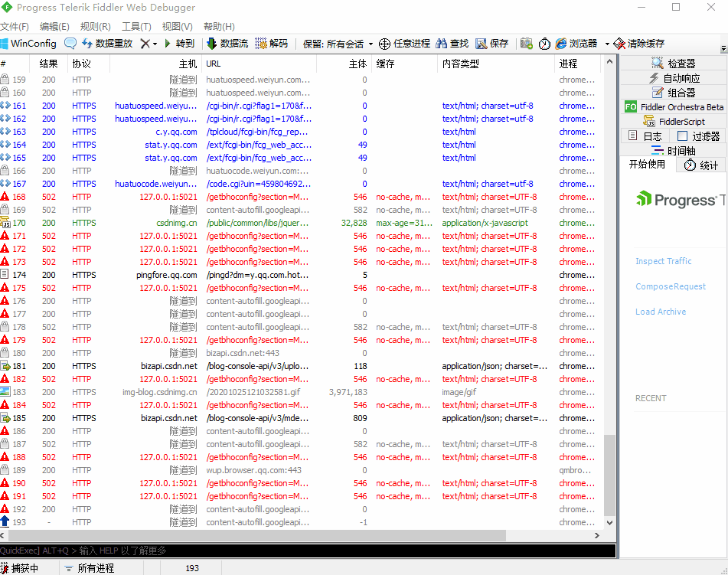Click the timer clock icon in toolbar
The image size is (728, 575).
[x=544, y=44]
